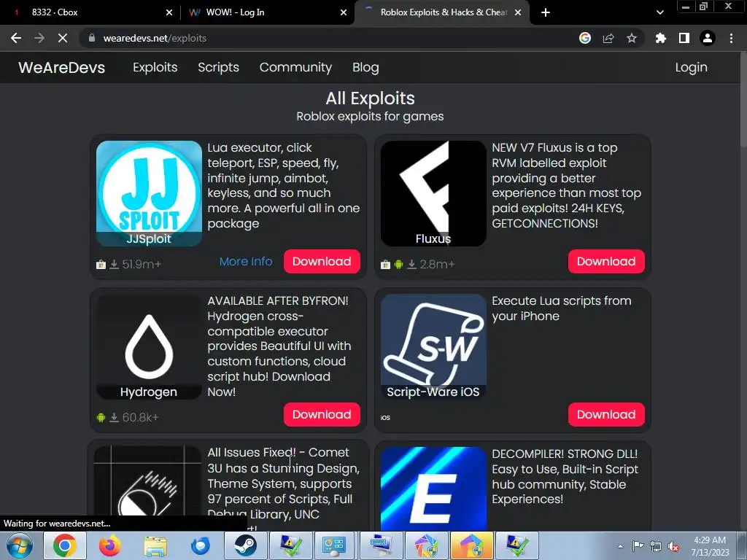
Task: Click the Script-Ware iOS thumbnail
Action: pos(433,346)
